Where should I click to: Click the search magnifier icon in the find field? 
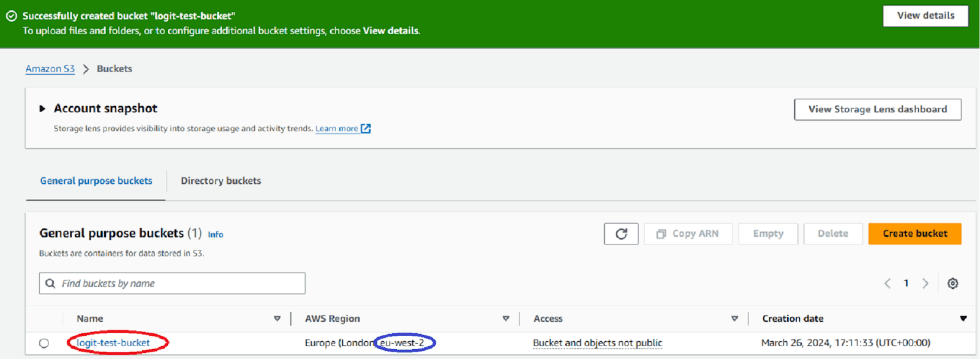50,283
